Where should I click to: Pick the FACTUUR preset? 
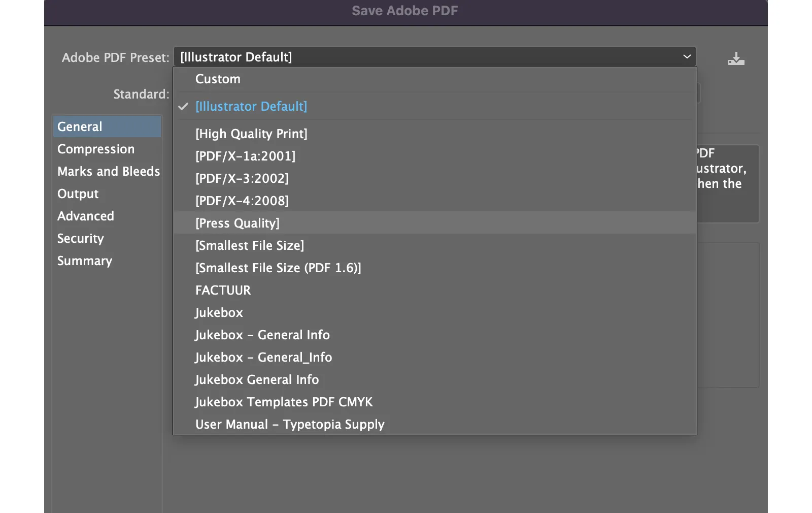[x=223, y=290]
